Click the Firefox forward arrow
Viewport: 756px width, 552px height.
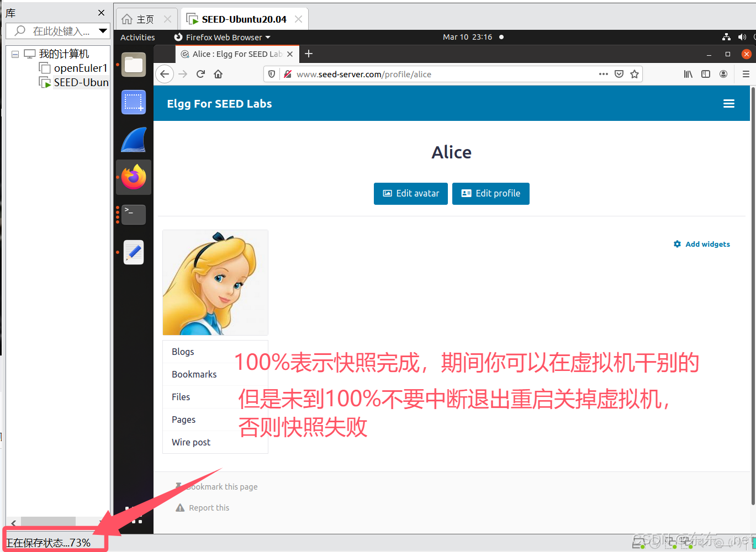coord(183,74)
